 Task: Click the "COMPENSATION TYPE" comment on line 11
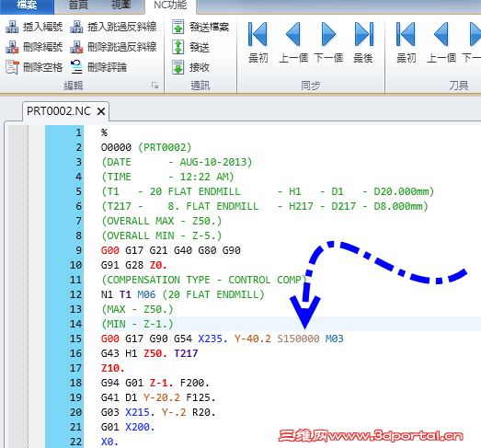(158, 280)
